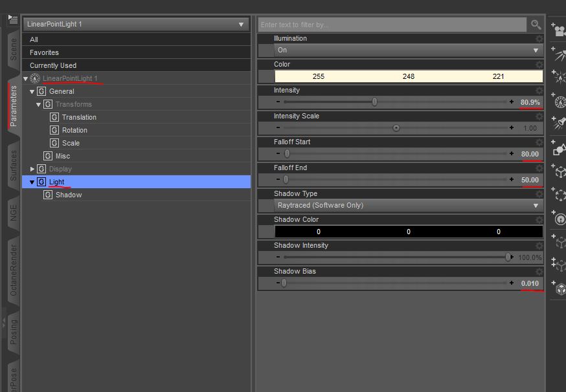
Task: Open the Shadow Bias settings gear
Action: coord(539,272)
